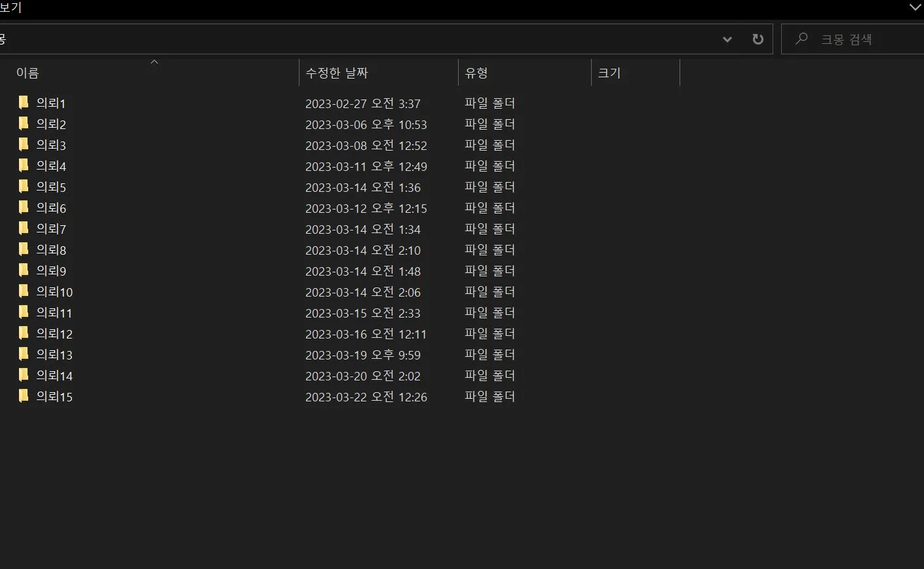Select the folder name 의뢰1
Viewport: 924px width, 569px height.
(51, 103)
